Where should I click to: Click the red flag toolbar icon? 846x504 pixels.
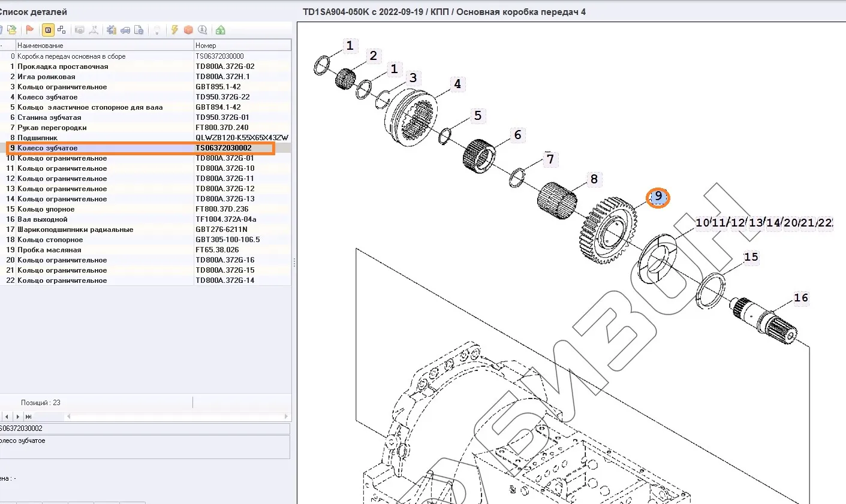click(29, 30)
